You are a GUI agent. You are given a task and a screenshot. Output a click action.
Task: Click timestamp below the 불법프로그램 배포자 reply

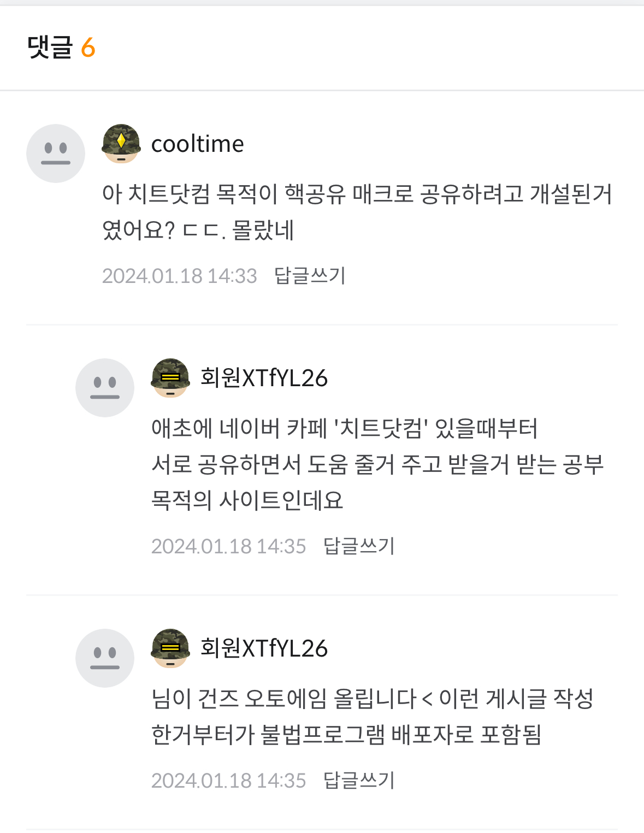(228, 781)
